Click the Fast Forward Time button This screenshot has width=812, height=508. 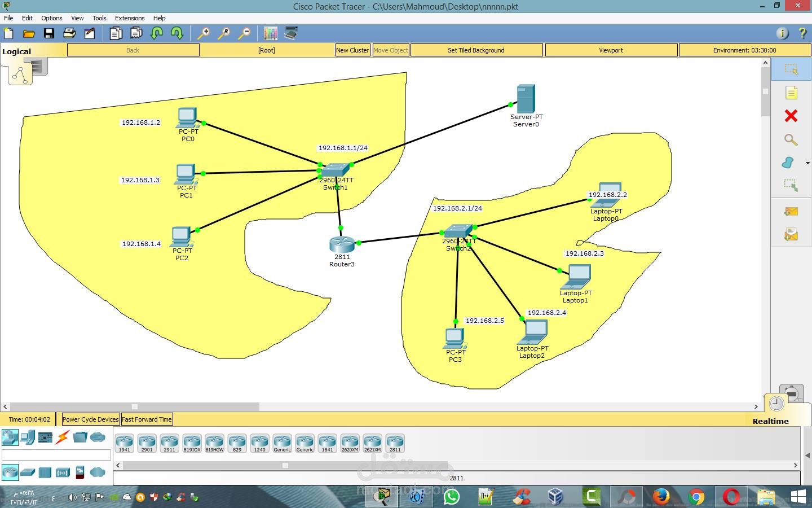tap(147, 419)
